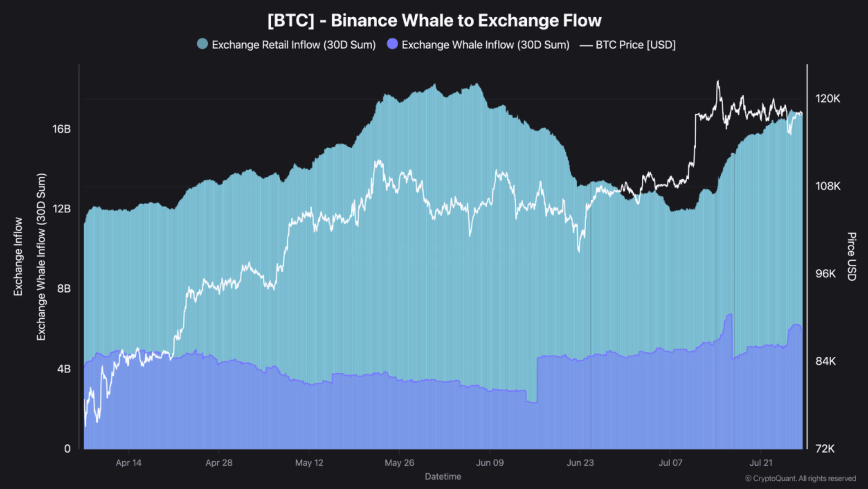
Task: Click the vertical Exchange Inflow axis title
Action: point(18,256)
